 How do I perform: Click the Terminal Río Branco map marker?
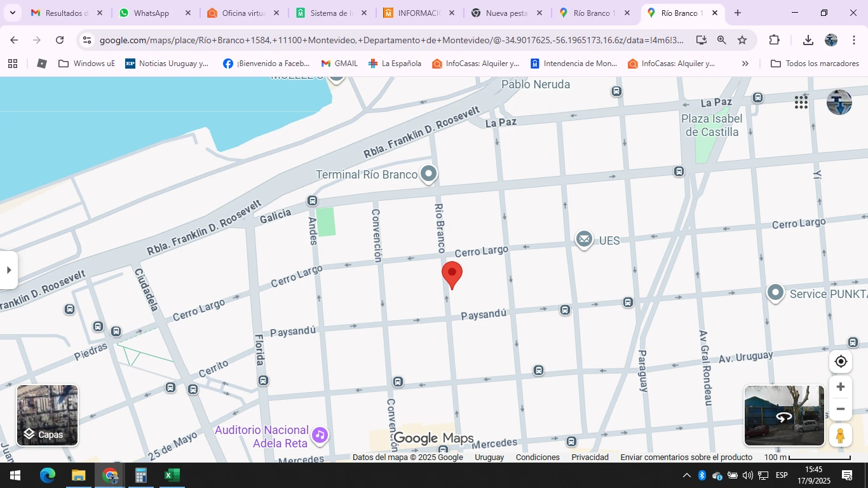pos(429,173)
